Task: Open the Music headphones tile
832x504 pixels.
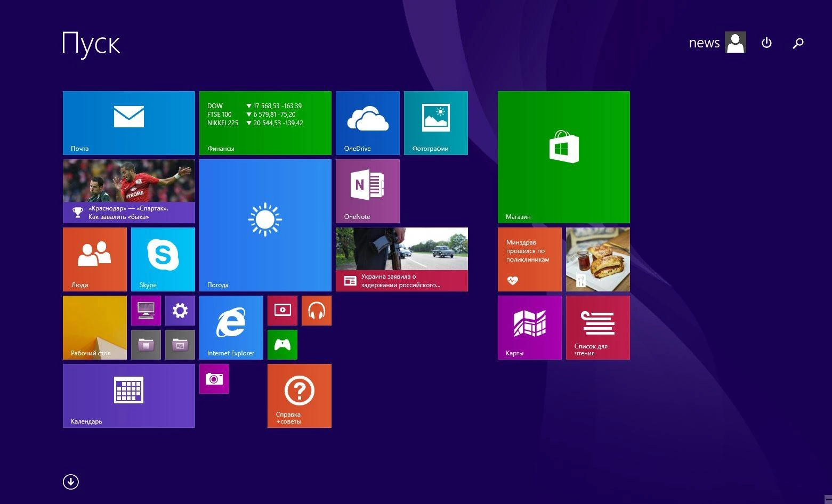Action: 317,311
